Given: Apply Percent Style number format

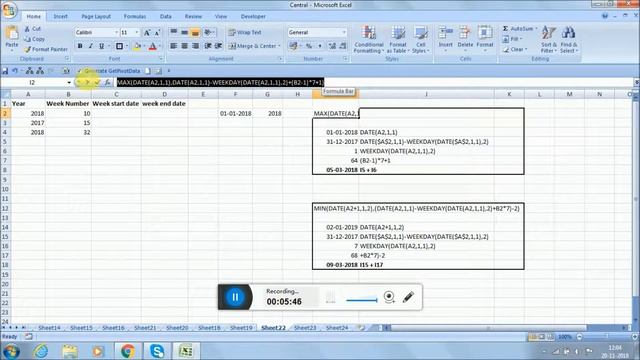Looking at the screenshot, I should [x=309, y=46].
